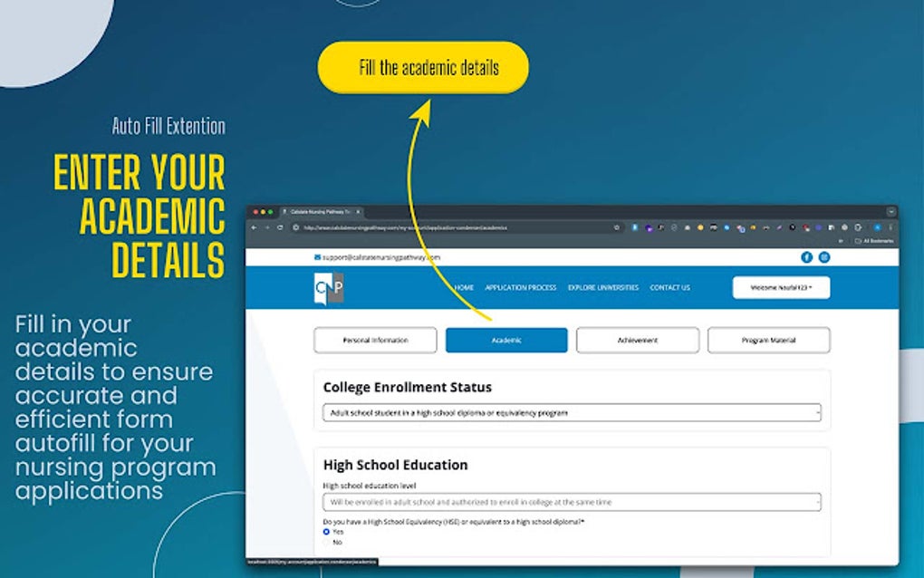924x578 pixels.
Task: Click the browser profile avatar icon
Action: tap(876, 226)
